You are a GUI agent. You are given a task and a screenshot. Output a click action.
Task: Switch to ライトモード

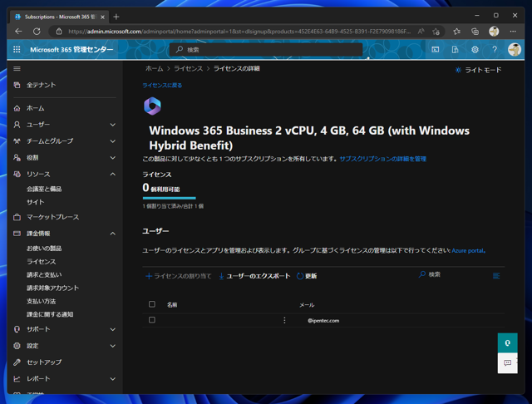478,70
